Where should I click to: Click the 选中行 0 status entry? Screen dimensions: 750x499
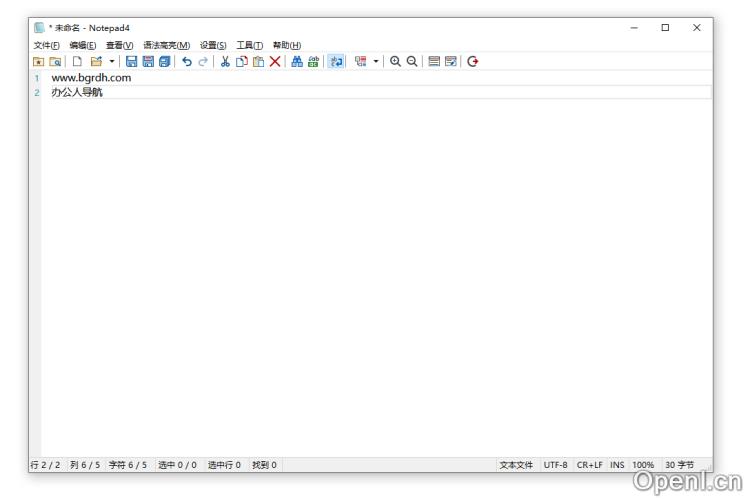[224, 465]
